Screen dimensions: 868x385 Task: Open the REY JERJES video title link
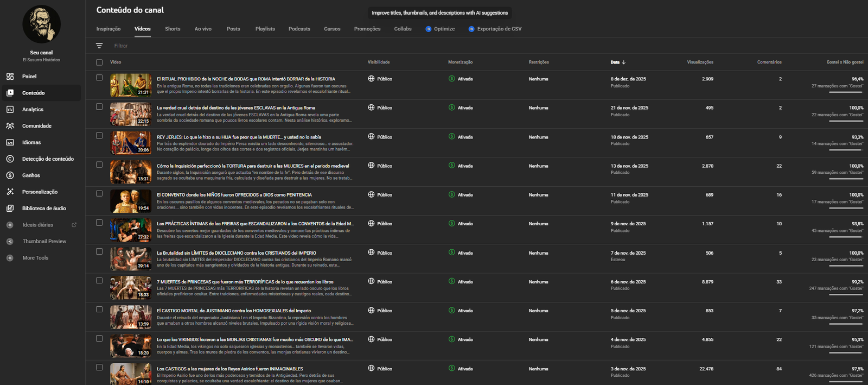tap(239, 137)
